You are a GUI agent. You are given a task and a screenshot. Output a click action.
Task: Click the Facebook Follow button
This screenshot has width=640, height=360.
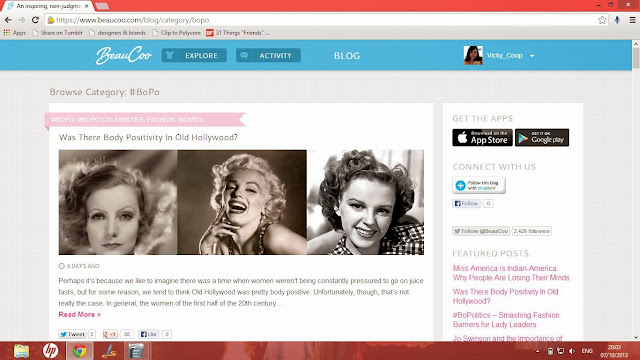point(467,203)
